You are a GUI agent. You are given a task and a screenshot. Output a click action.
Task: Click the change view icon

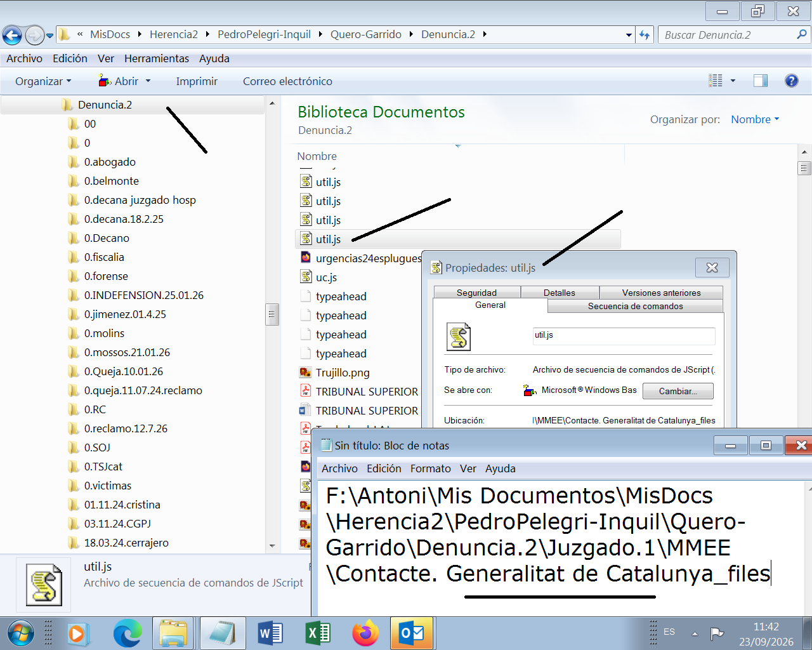pos(716,81)
